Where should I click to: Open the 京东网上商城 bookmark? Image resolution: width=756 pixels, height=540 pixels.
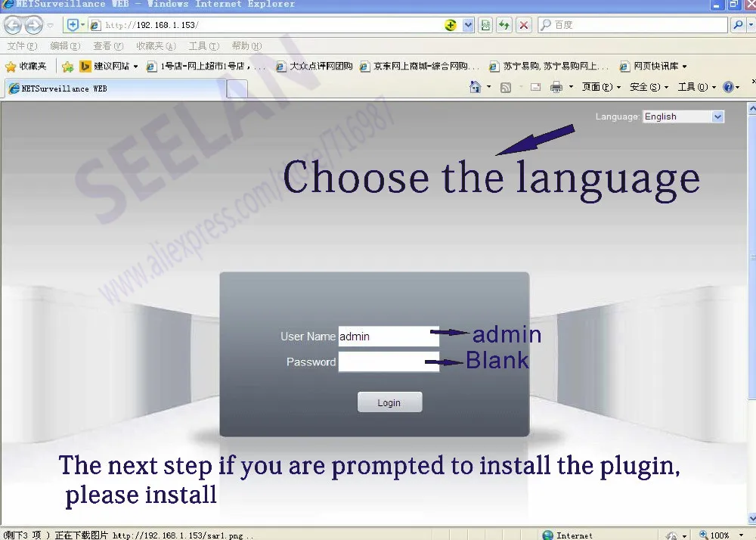(420, 67)
